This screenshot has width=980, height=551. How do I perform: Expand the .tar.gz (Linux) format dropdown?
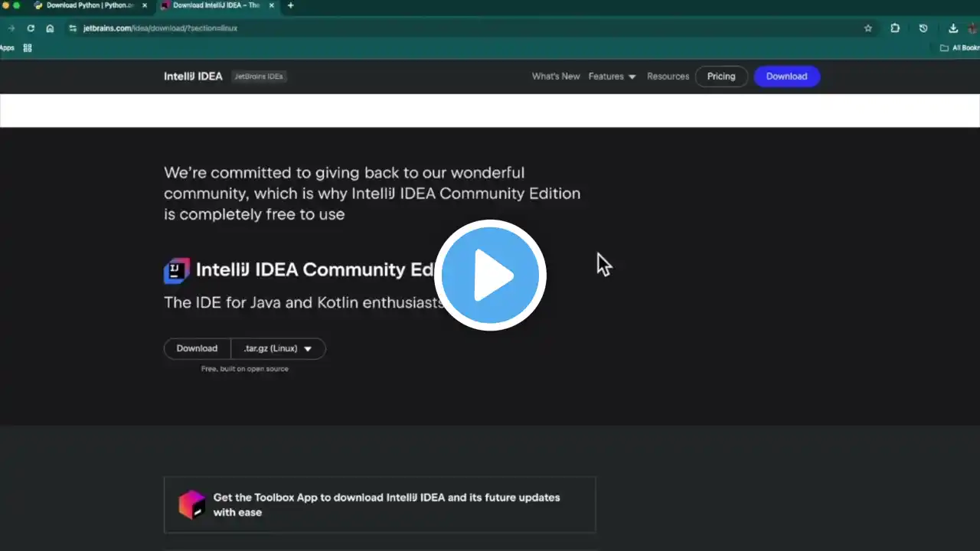coord(278,349)
